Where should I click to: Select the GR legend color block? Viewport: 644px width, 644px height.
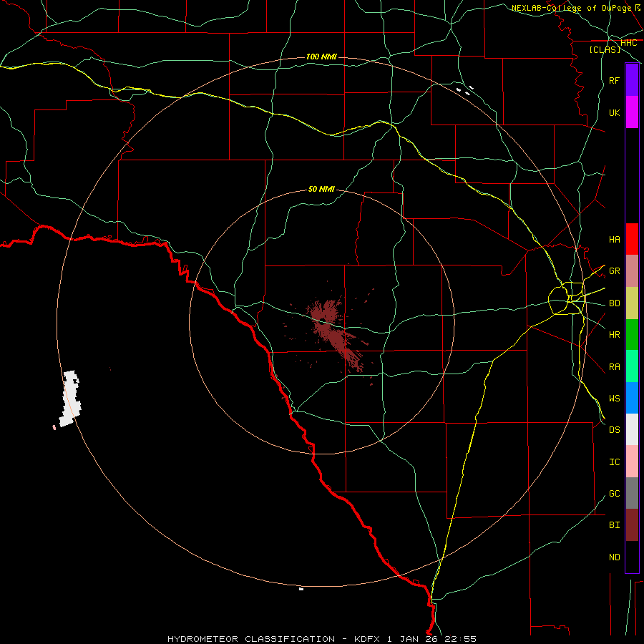[x=632, y=271]
